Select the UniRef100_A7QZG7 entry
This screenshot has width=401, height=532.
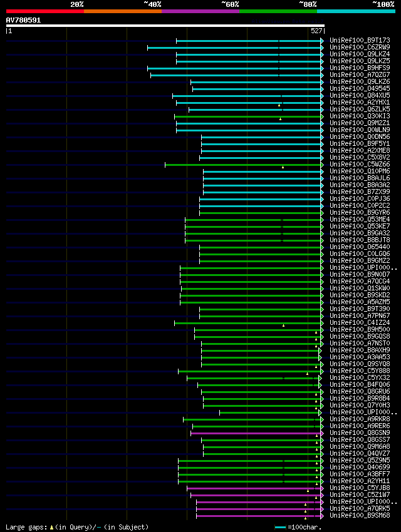tap(360, 74)
